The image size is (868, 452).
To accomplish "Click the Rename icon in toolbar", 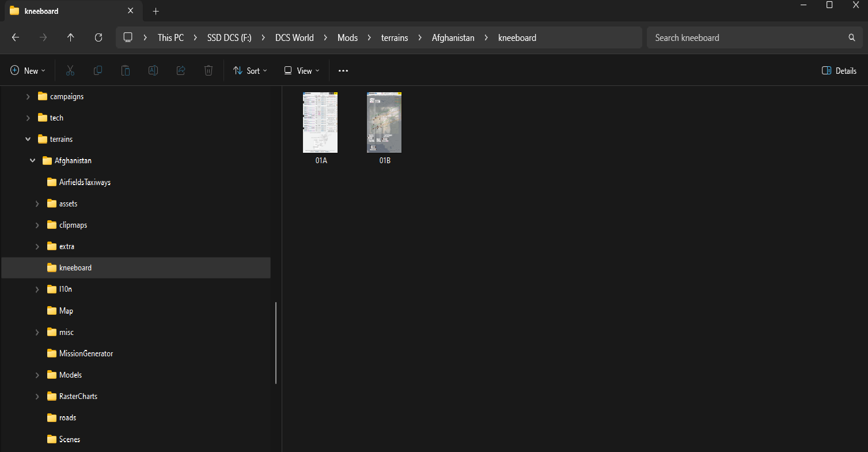I will coord(153,70).
